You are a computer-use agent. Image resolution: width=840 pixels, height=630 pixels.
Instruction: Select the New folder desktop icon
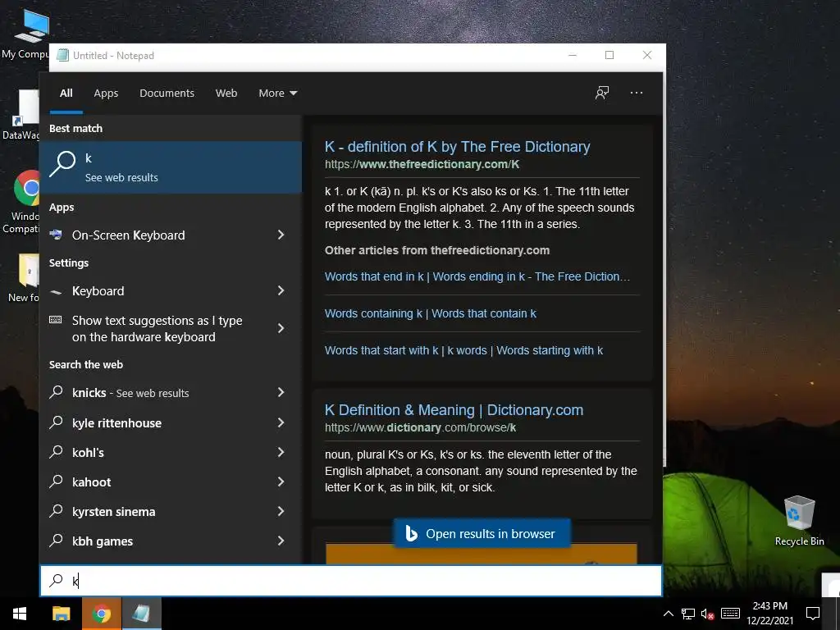22,278
